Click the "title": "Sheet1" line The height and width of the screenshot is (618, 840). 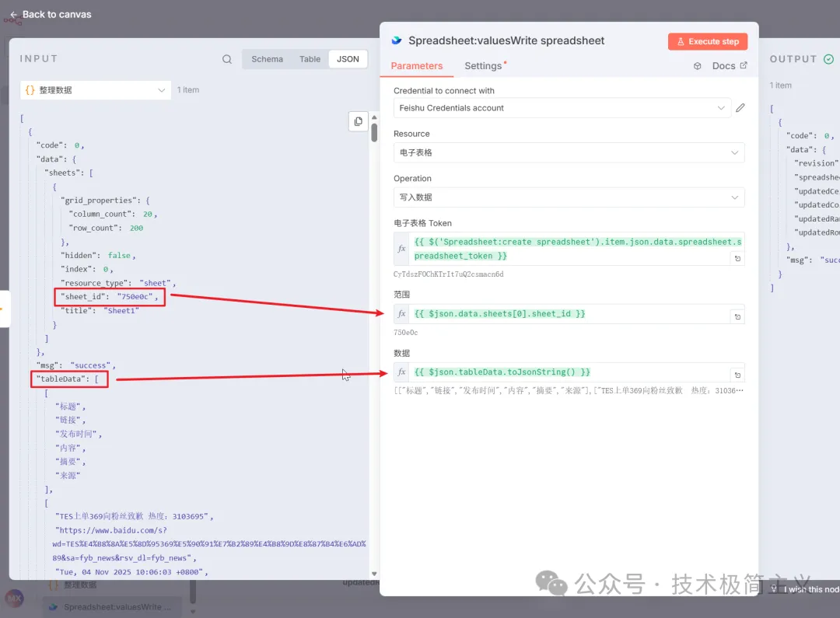100,311
